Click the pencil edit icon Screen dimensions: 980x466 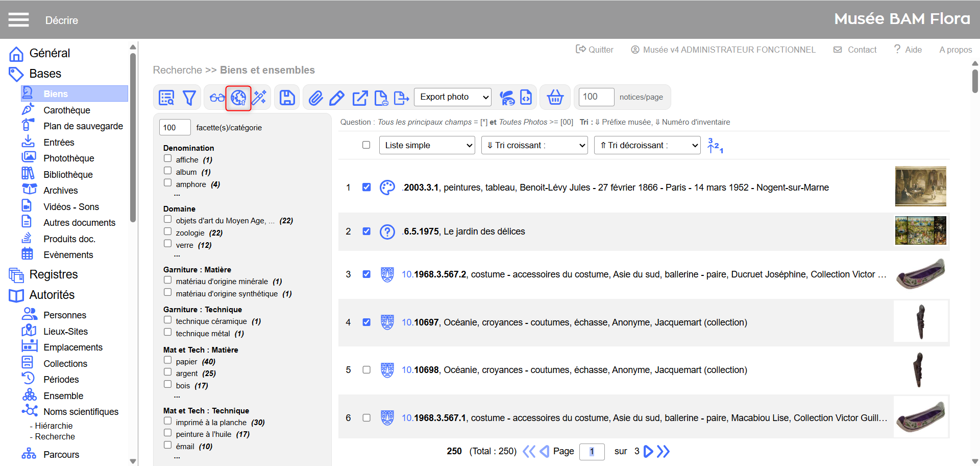(x=337, y=98)
